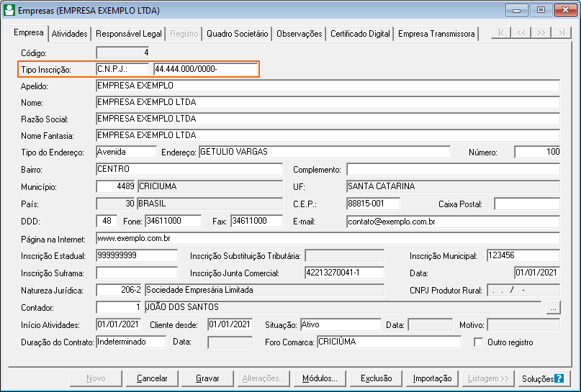
Task: Open the Quadro Societário tab
Action: (237, 34)
